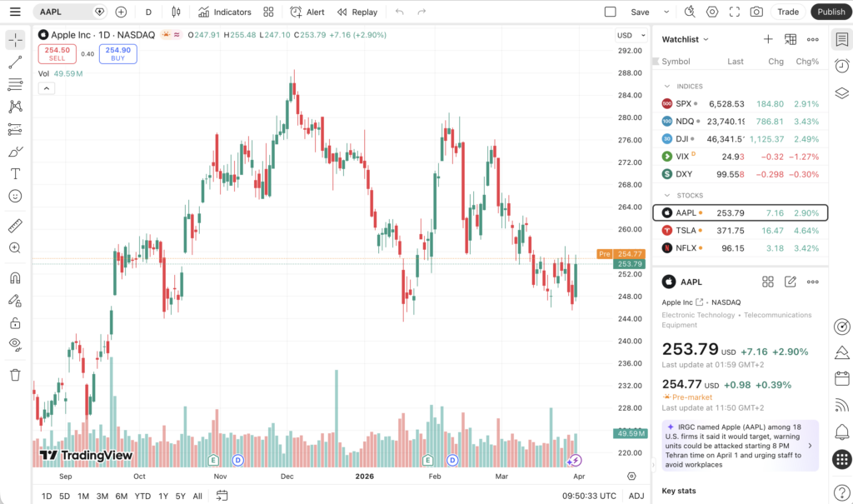The width and height of the screenshot is (853, 504).
Task: Select the YTD range tab
Action: tap(142, 496)
